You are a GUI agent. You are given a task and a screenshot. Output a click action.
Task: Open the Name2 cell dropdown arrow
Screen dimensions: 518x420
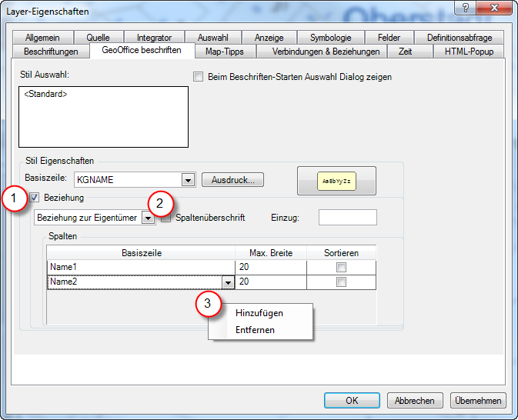(x=228, y=283)
